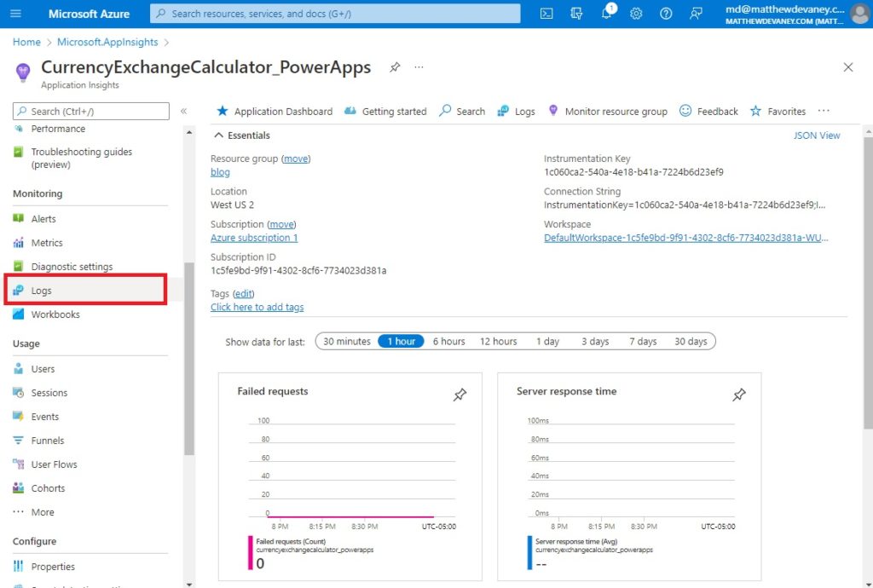The height and width of the screenshot is (588, 873).
Task: Focus the sidebar Search (Ctrl+/) box
Action: (90, 112)
